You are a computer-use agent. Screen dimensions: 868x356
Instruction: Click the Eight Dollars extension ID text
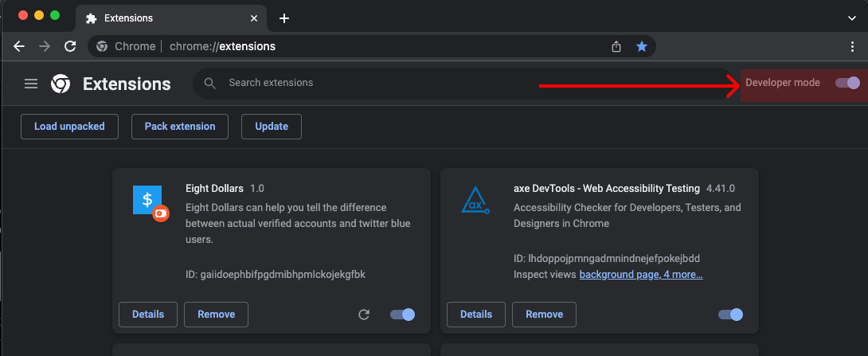tap(276, 275)
